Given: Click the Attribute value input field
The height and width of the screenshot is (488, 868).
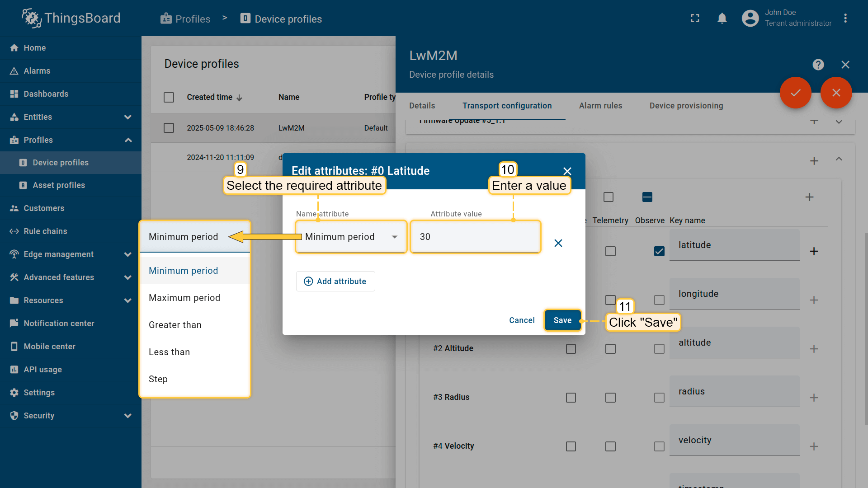Looking at the screenshot, I should point(475,237).
